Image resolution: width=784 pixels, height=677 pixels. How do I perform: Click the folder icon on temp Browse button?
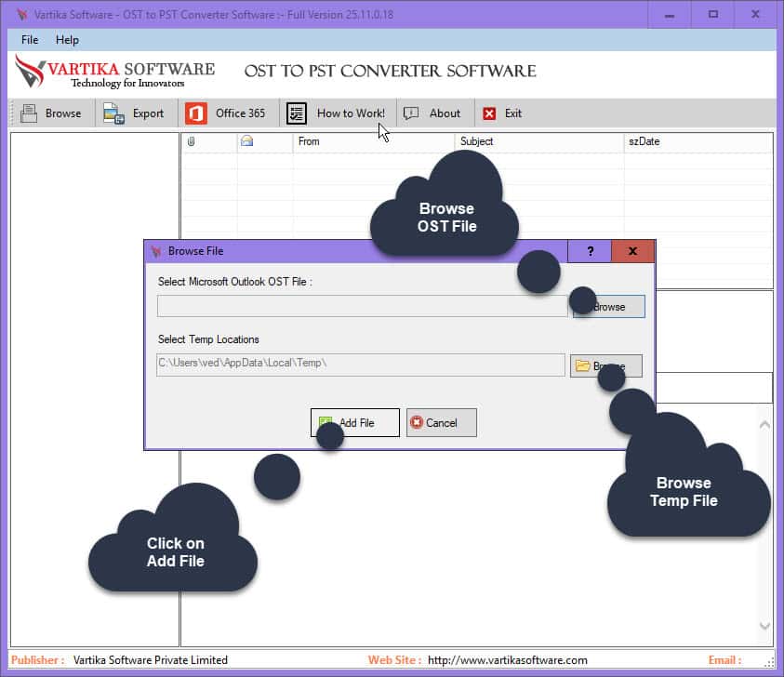(x=582, y=365)
